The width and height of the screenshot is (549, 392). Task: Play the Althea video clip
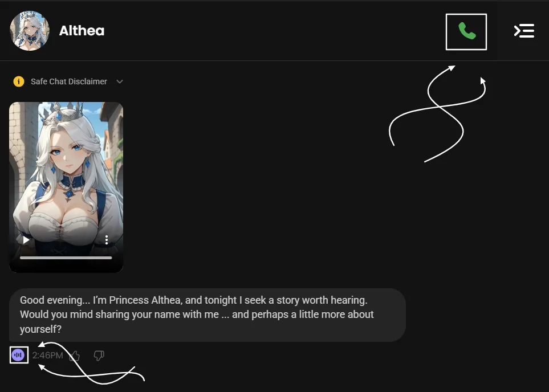(26, 240)
